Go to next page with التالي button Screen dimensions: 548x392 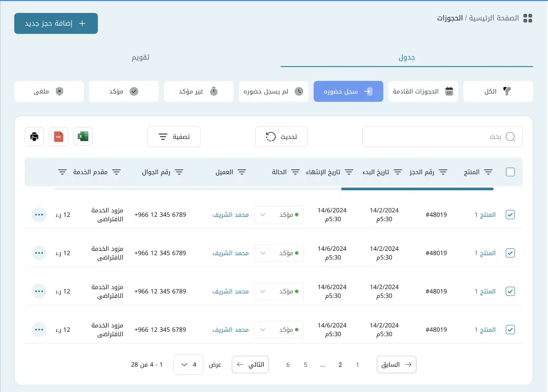(x=250, y=364)
